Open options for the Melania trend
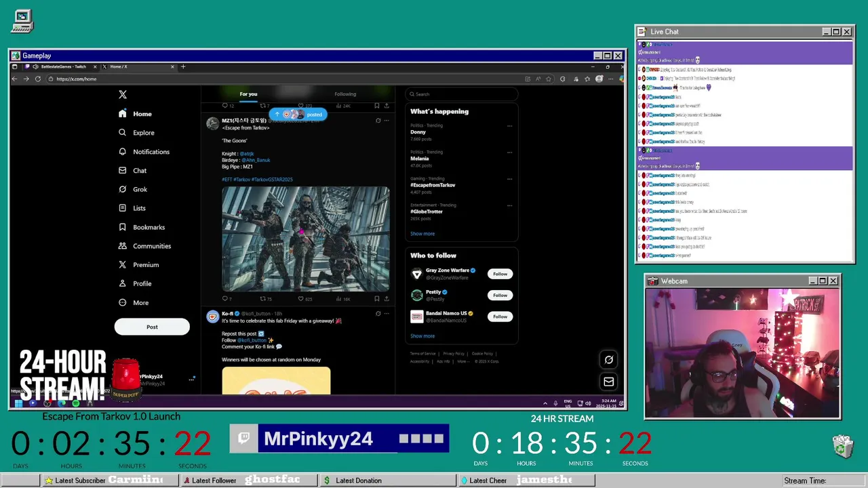 510,152
